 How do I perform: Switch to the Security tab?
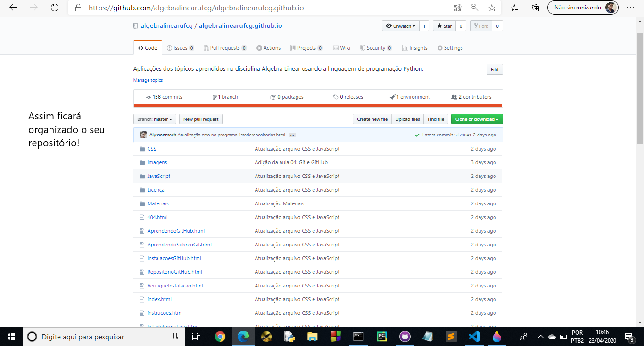[376, 48]
